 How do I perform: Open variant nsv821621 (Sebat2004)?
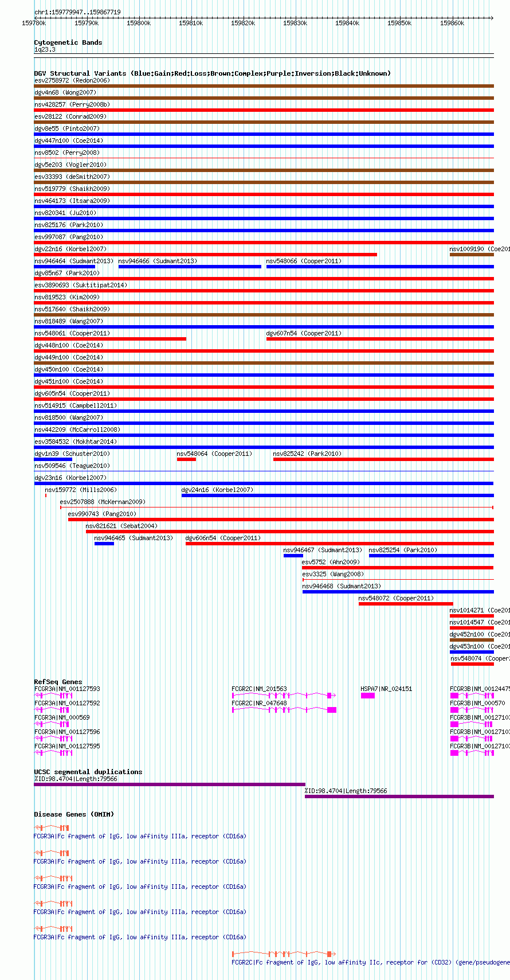pos(121,526)
